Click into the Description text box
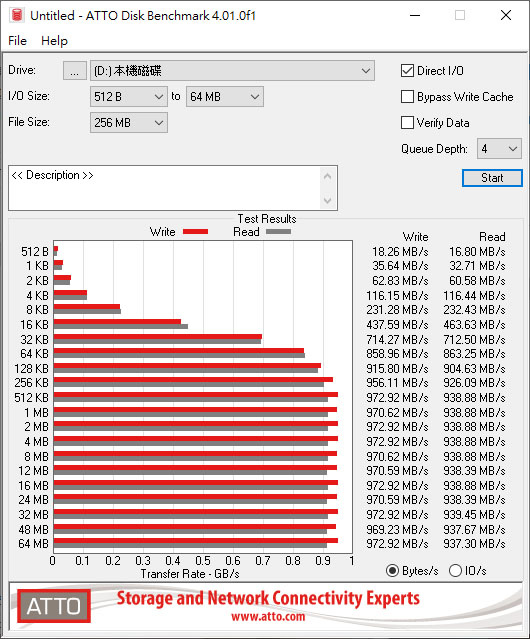The image size is (530, 639). (165, 188)
